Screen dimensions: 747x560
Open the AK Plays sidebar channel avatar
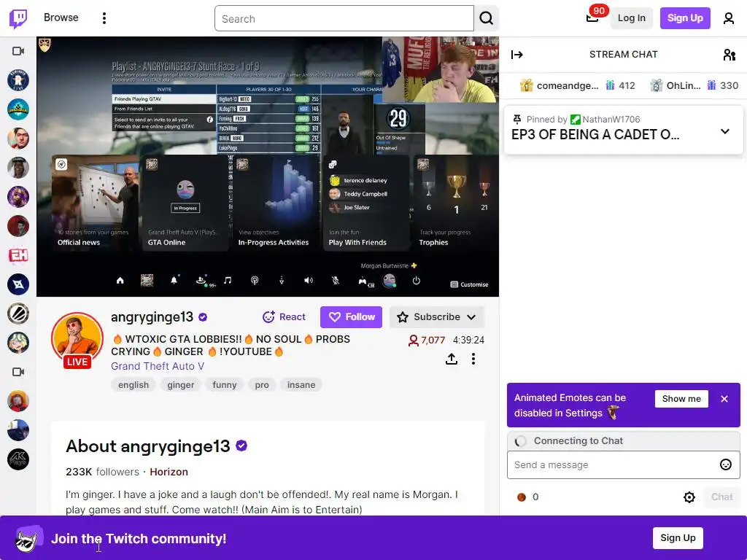click(x=18, y=459)
